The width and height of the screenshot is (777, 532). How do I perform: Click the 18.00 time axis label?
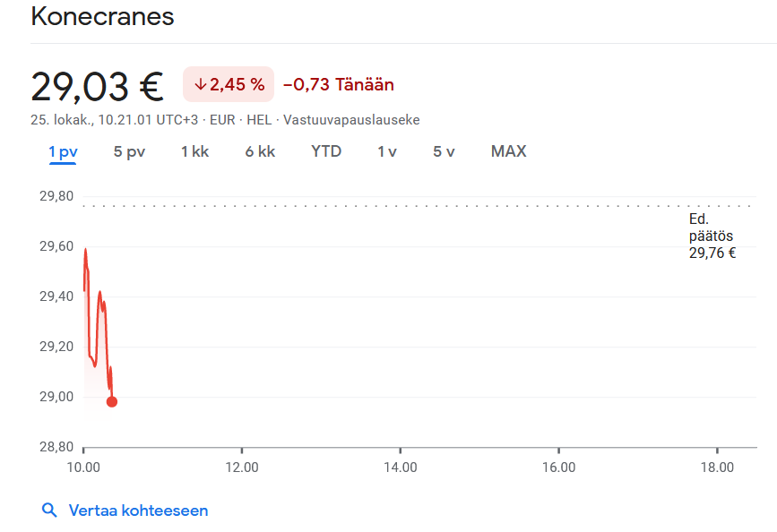point(717,467)
